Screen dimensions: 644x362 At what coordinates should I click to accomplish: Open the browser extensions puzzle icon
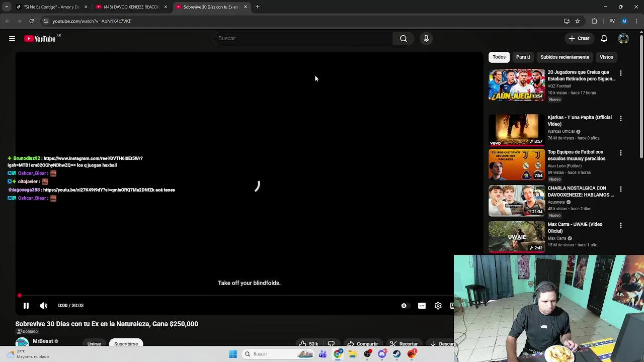[x=595, y=21]
